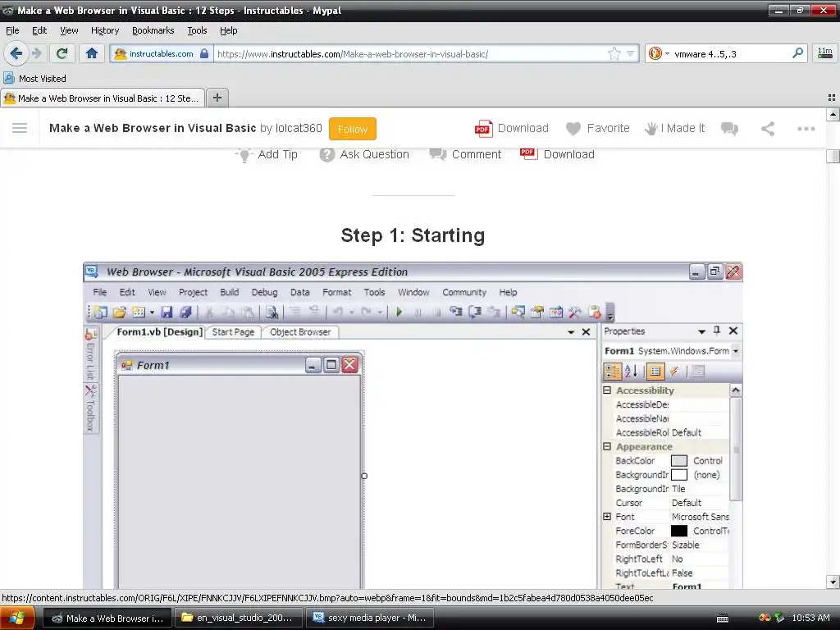The image size is (840, 630).
Task: Follow the author lolcat360
Action: pos(353,129)
